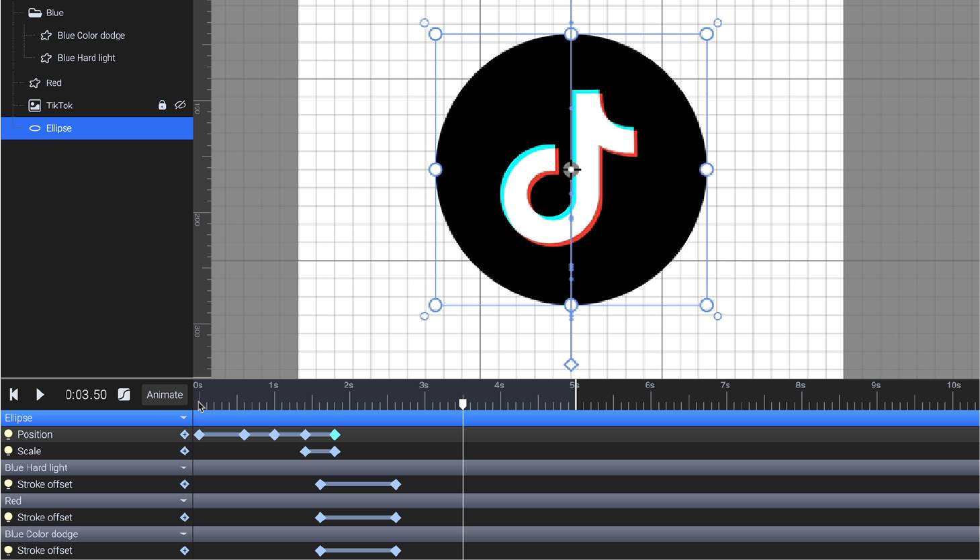Viewport: 980px width, 560px height.
Task: Select Blue Color dodge Stroke offset end keyframe
Action: click(x=396, y=551)
